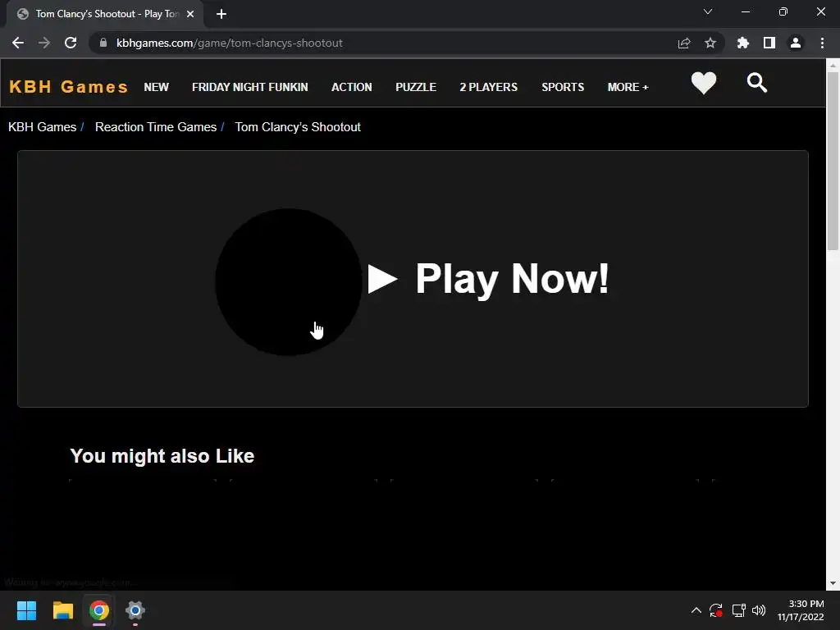Open the volume speaker tray icon
Image resolution: width=840 pixels, height=630 pixels.
759,610
